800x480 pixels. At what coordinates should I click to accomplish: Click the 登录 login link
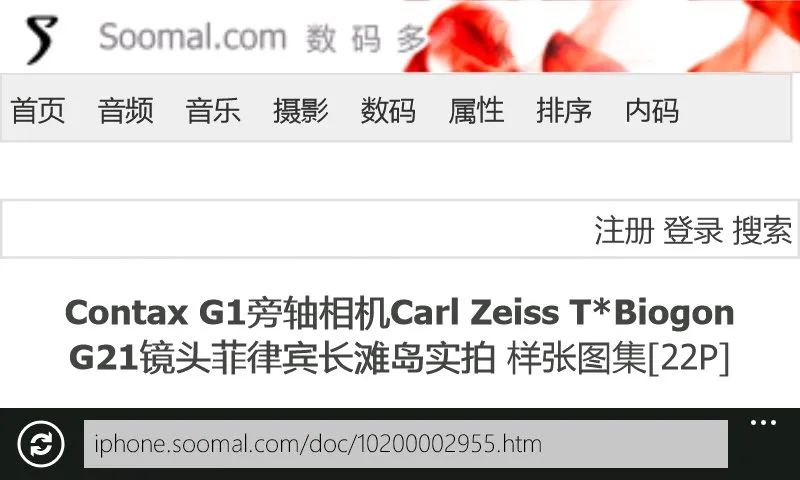coord(693,231)
